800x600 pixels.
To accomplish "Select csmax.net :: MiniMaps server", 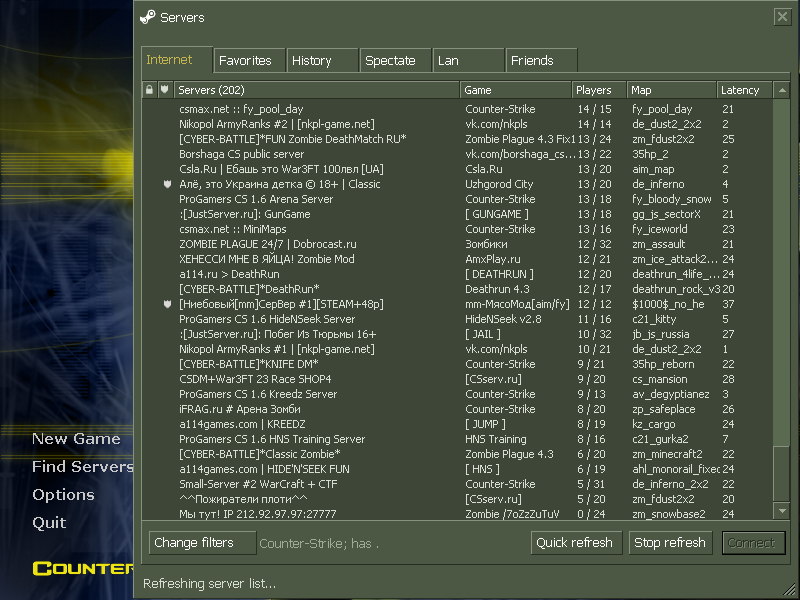I will point(458,229).
